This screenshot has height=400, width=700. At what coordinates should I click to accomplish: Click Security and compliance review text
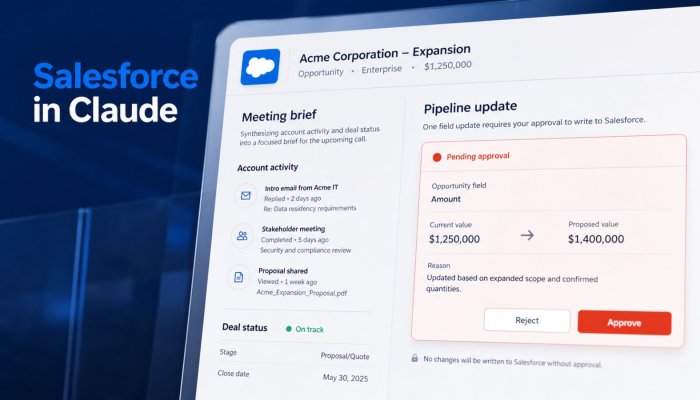click(306, 250)
